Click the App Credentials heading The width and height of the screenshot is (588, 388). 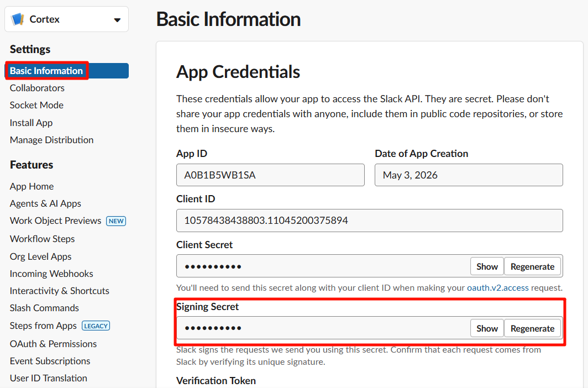click(x=238, y=72)
